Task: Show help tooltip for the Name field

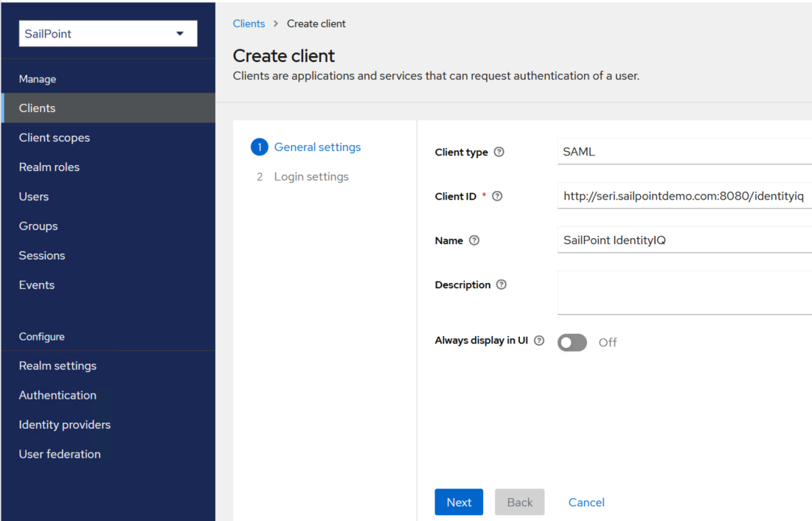Action: click(473, 240)
